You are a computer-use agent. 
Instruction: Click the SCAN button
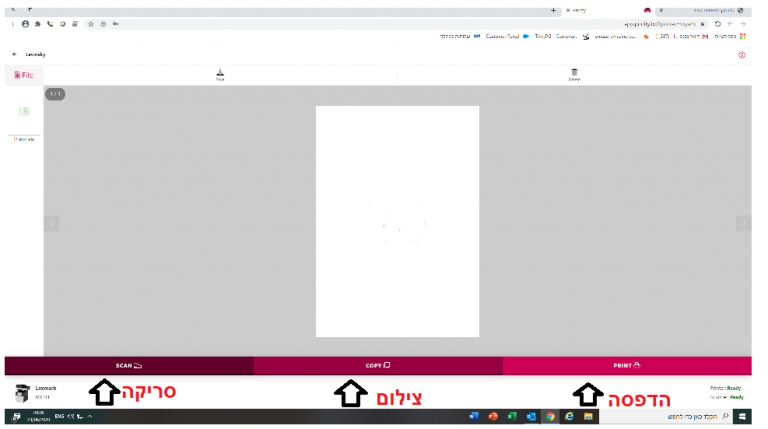coord(129,366)
